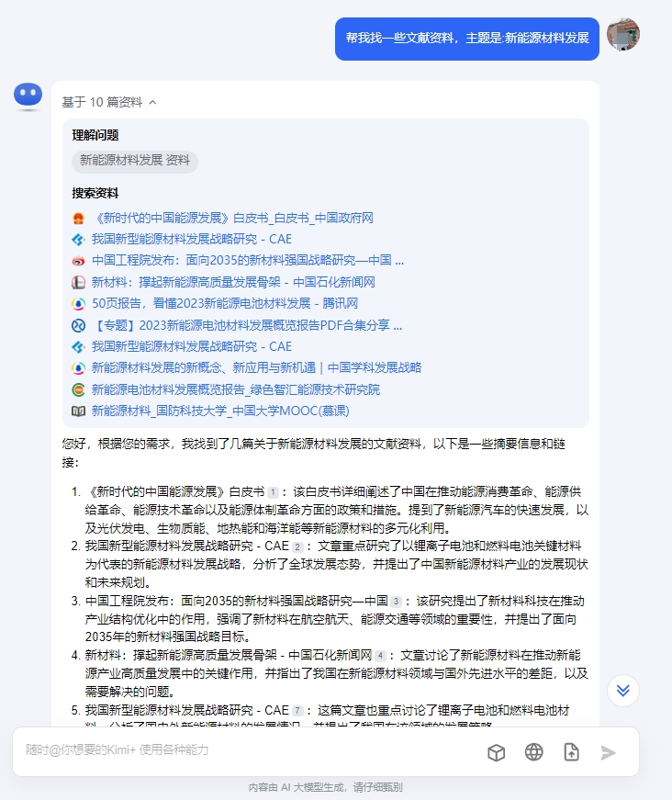Open the Kimi+ cube icon in input bar
This screenshot has width=672, height=800.
point(496,752)
